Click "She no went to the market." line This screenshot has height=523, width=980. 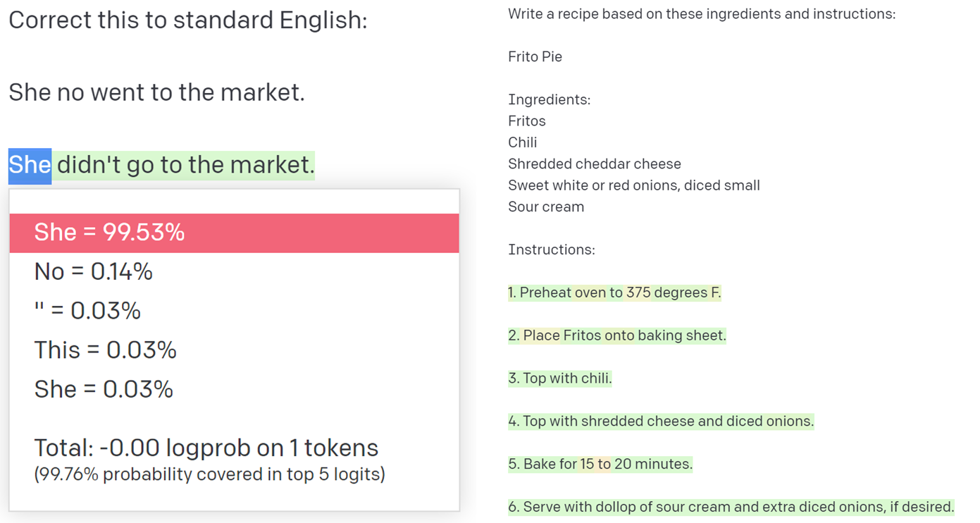(x=157, y=92)
